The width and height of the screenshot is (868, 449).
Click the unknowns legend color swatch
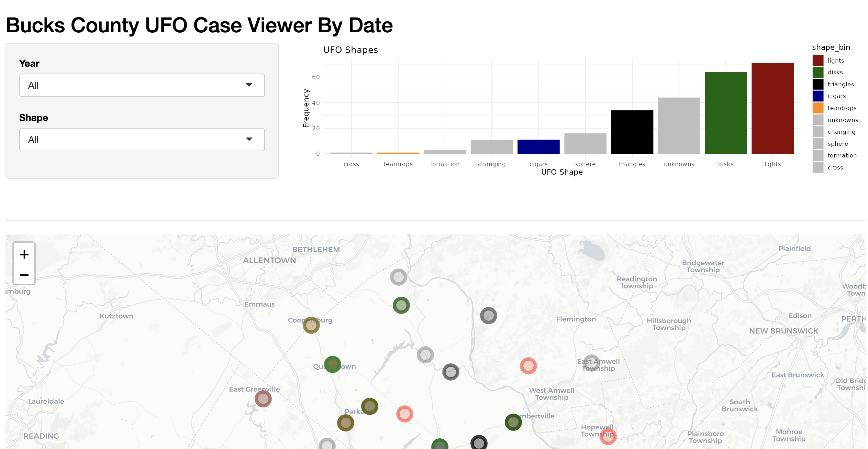(818, 120)
